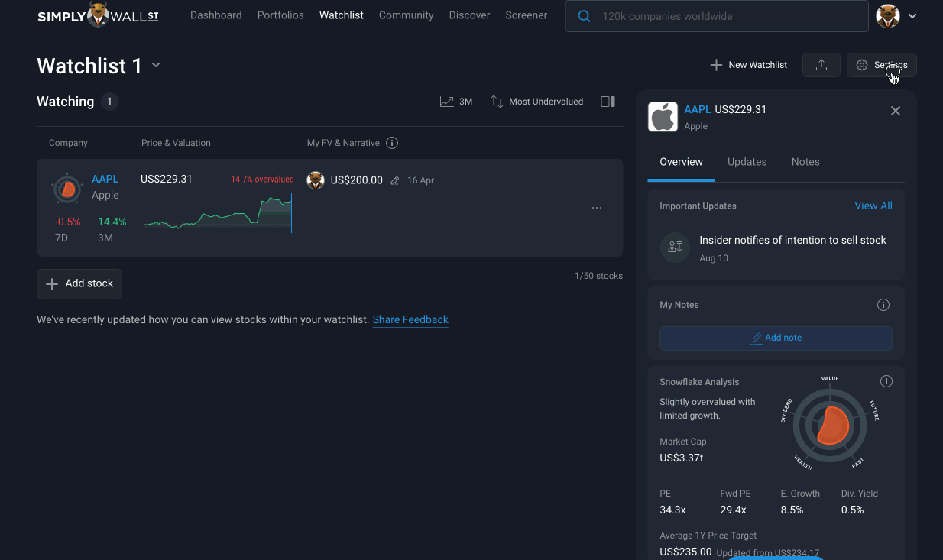The width and height of the screenshot is (943, 560).
Task: Open the Simply Wall St home logo
Action: coord(98,15)
